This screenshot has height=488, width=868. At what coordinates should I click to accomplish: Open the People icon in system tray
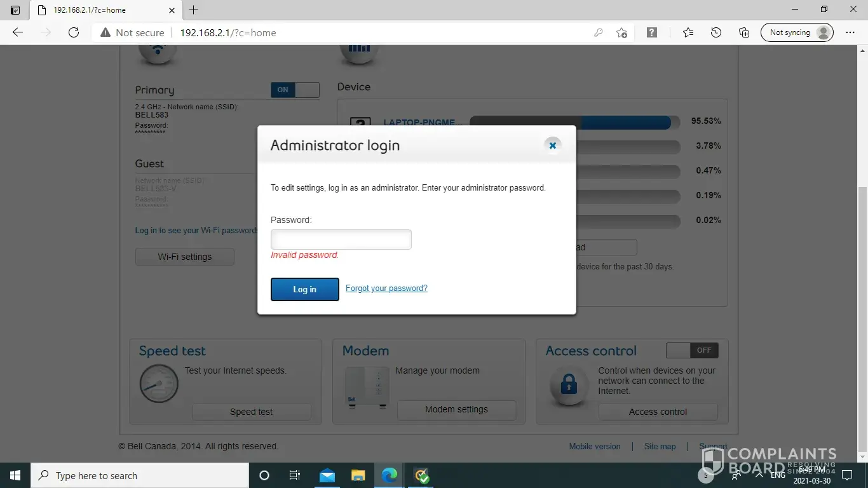pos(736,475)
